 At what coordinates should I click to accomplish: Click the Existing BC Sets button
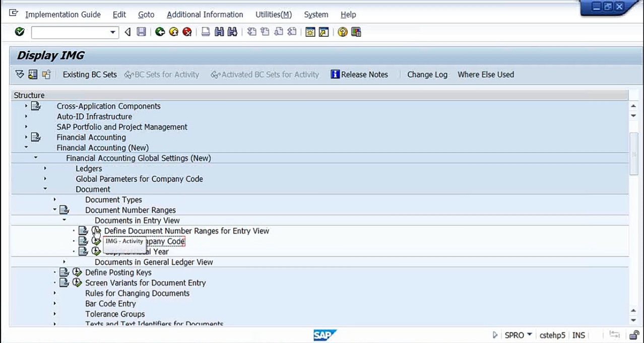pyautogui.click(x=90, y=75)
